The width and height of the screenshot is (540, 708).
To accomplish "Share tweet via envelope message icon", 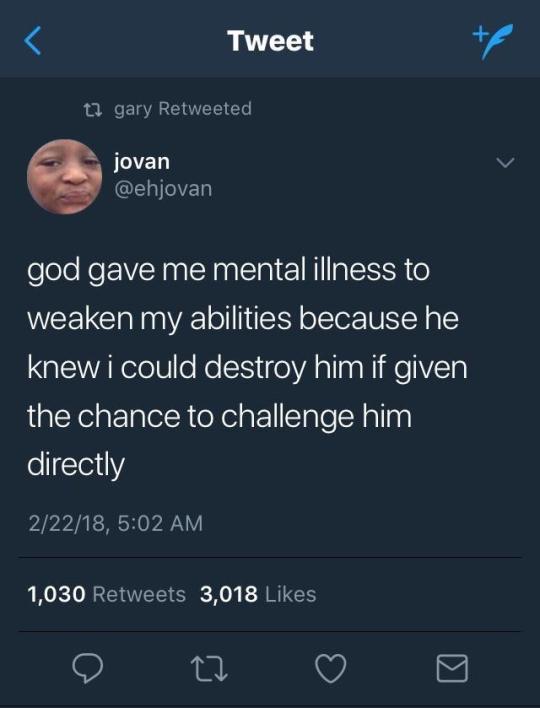I will coord(452,668).
